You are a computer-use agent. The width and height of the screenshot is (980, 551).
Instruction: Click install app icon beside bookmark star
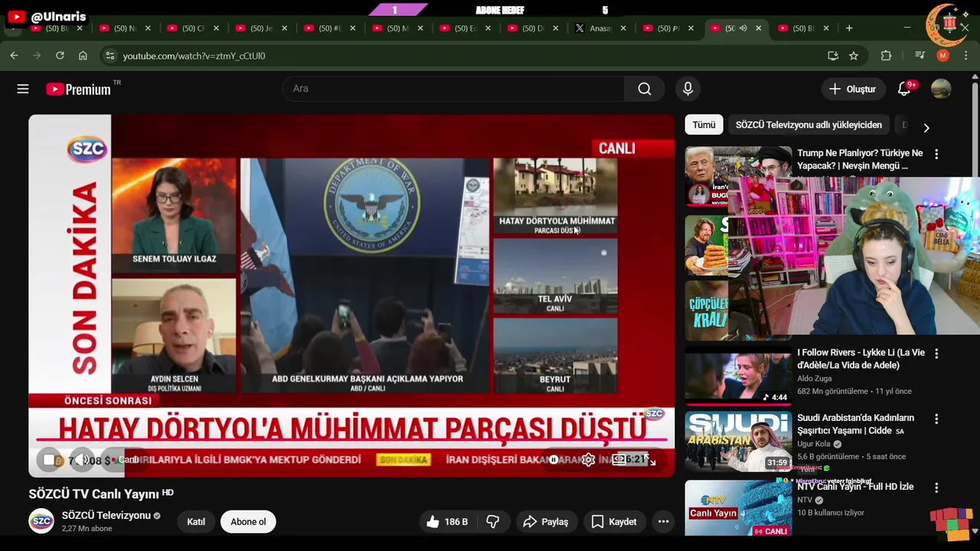point(833,56)
